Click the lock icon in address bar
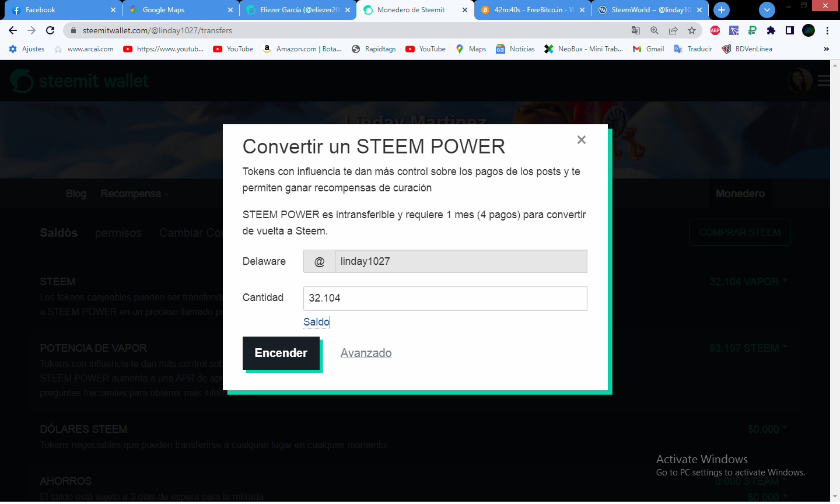Viewport: 840px width, 504px height. point(73,30)
